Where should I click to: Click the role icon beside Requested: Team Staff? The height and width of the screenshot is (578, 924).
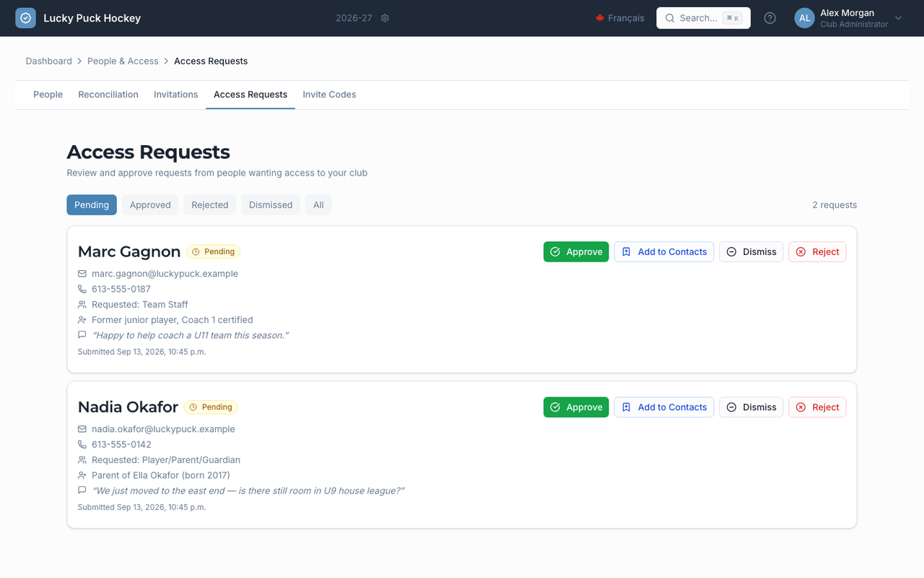82,304
